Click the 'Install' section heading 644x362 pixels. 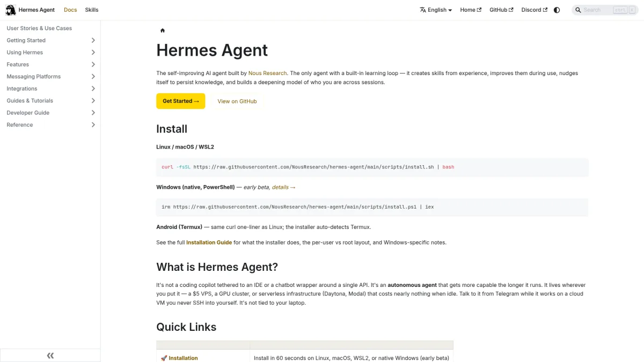click(172, 129)
